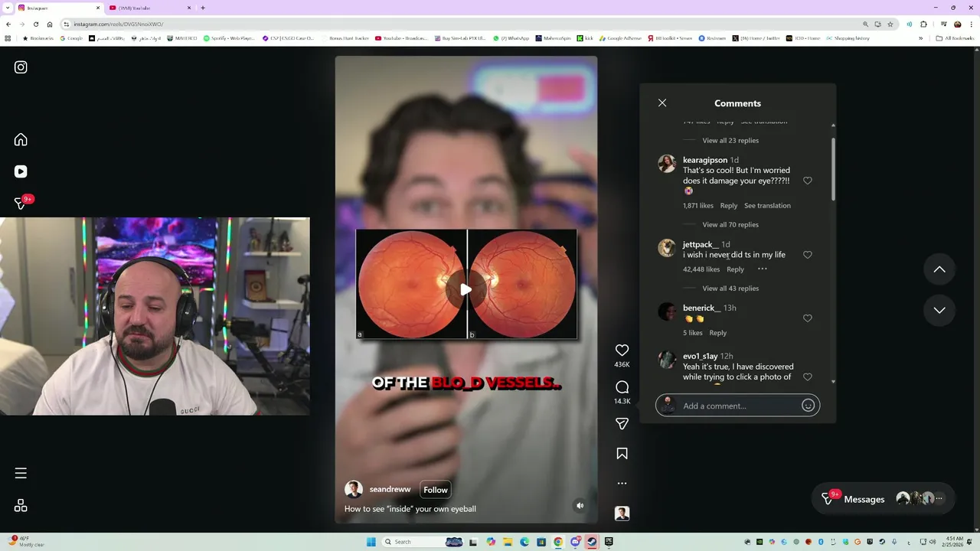980x551 pixels.
Task: View the 1,871 likes on kearagipson's comment
Action: point(698,206)
